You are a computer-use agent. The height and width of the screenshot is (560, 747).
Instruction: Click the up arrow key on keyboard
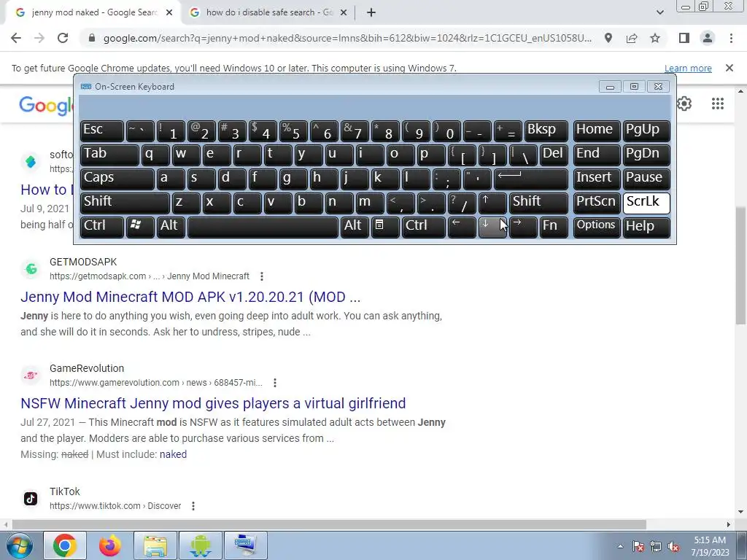[492, 203]
